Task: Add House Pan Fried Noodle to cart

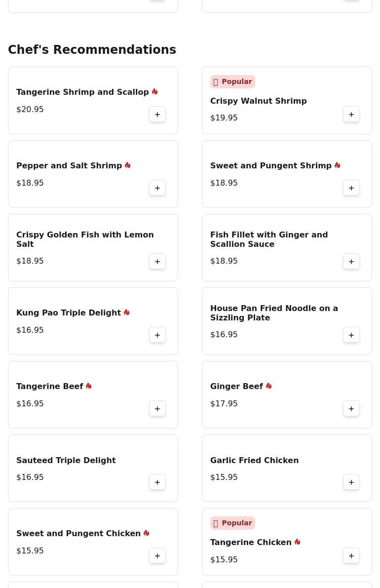Action: click(351, 335)
